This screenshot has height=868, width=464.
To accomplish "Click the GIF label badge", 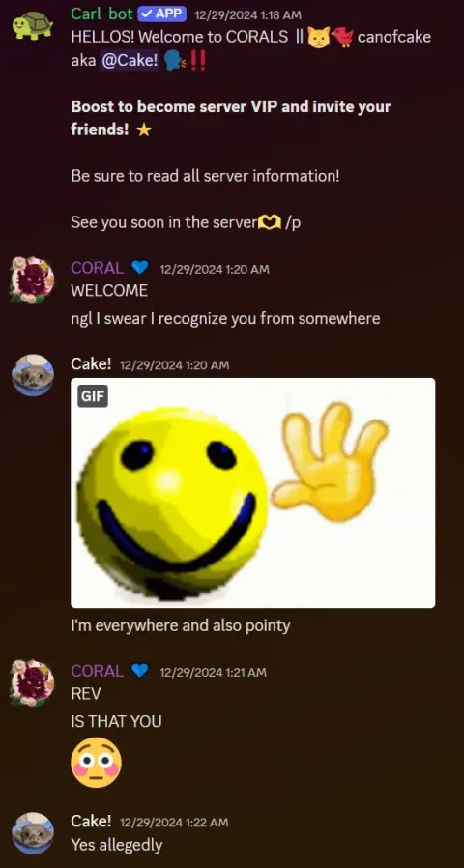I will point(93,396).
